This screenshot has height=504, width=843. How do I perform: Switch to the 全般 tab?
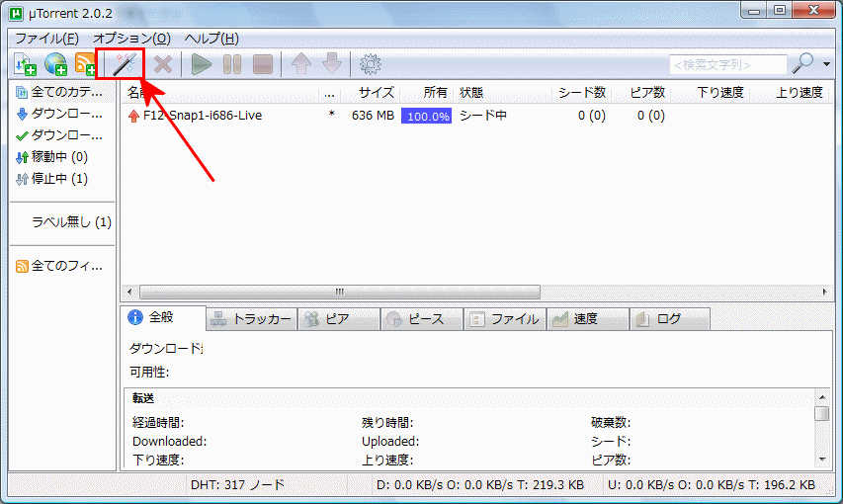163,318
